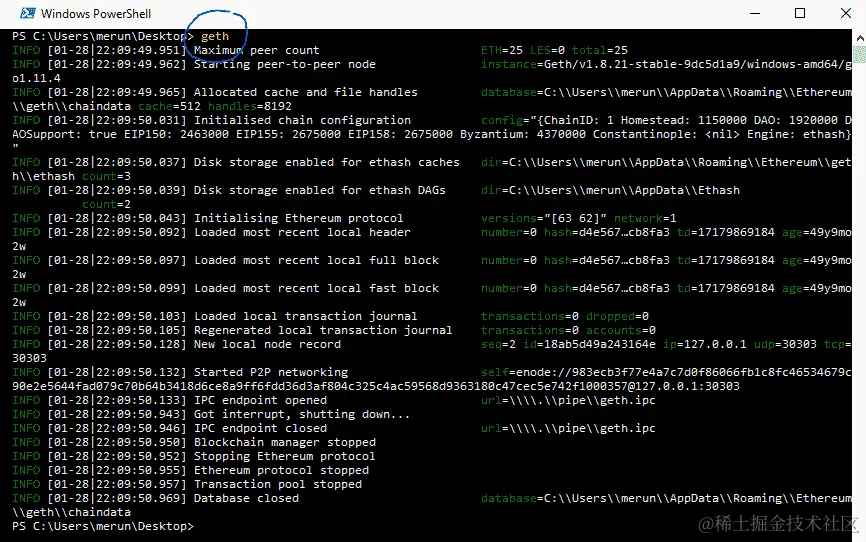Click the 'network=1' value
The height and width of the screenshot is (542, 866).
[x=645, y=218]
